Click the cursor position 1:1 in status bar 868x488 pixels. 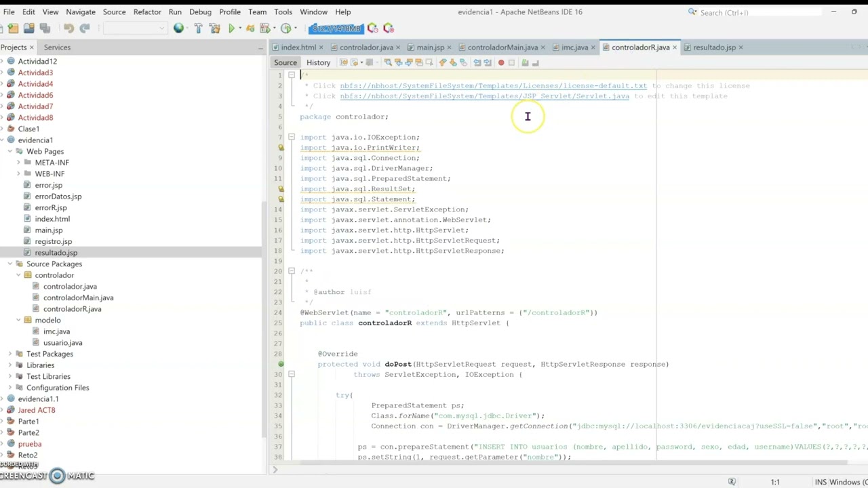coord(774,482)
